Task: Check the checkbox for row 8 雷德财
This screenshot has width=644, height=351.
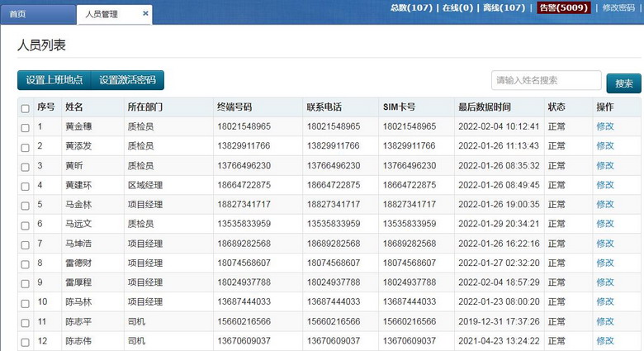Action: pos(25,264)
